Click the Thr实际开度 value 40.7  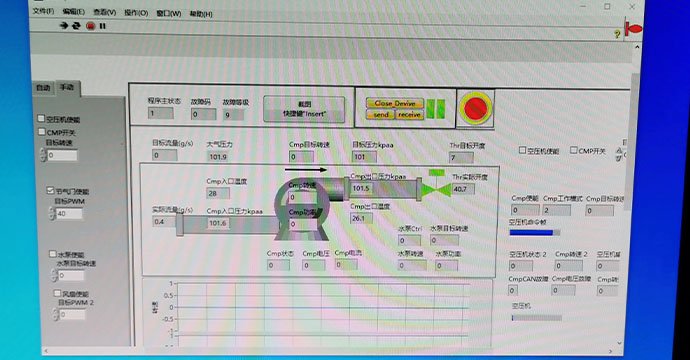pos(463,189)
